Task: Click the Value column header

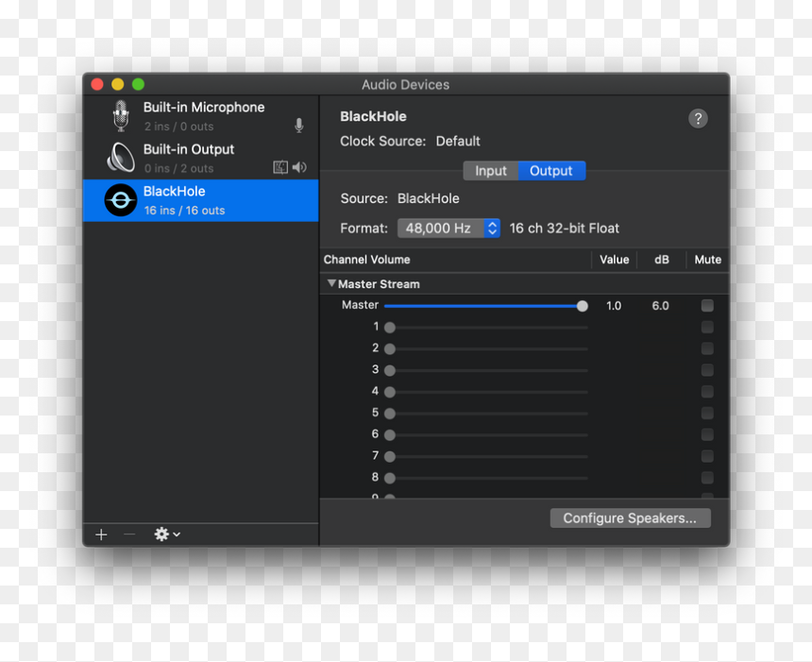Action: point(614,260)
